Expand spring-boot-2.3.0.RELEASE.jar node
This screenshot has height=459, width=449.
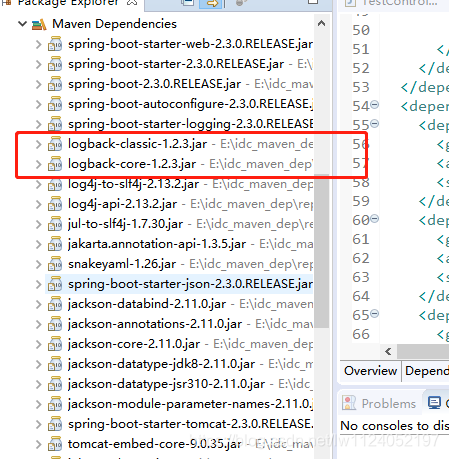[39, 84]
